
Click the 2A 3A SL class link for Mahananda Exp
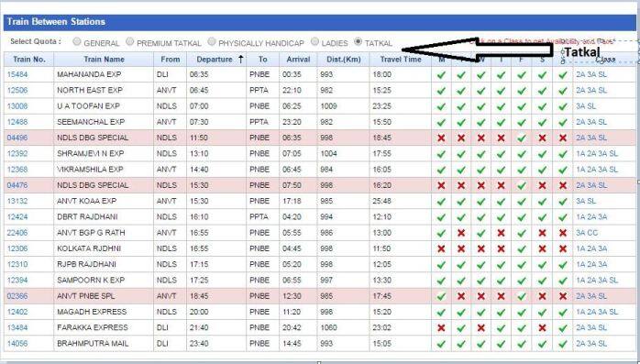pyautogui.click(x=591, y=74)
